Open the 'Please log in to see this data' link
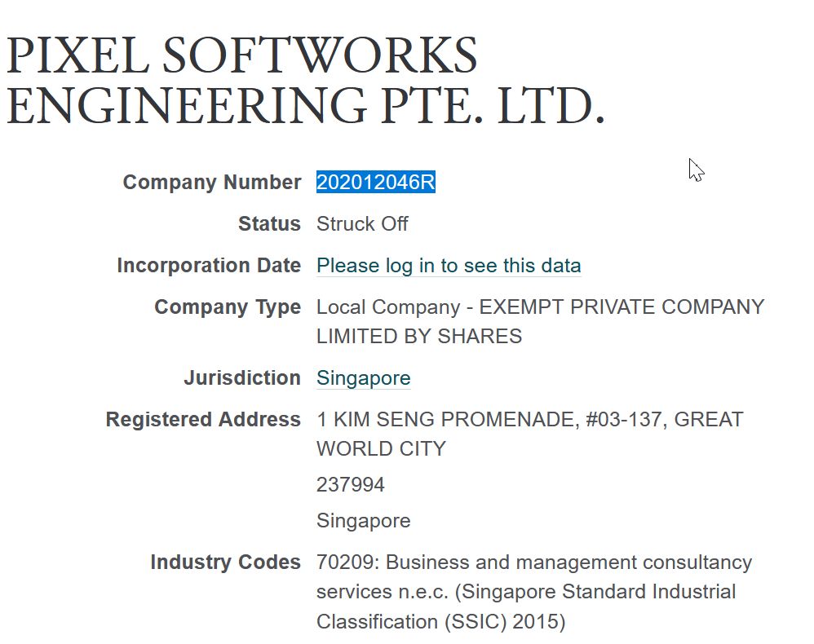Screen dimensions: 814x644 [x=449, y=266]
